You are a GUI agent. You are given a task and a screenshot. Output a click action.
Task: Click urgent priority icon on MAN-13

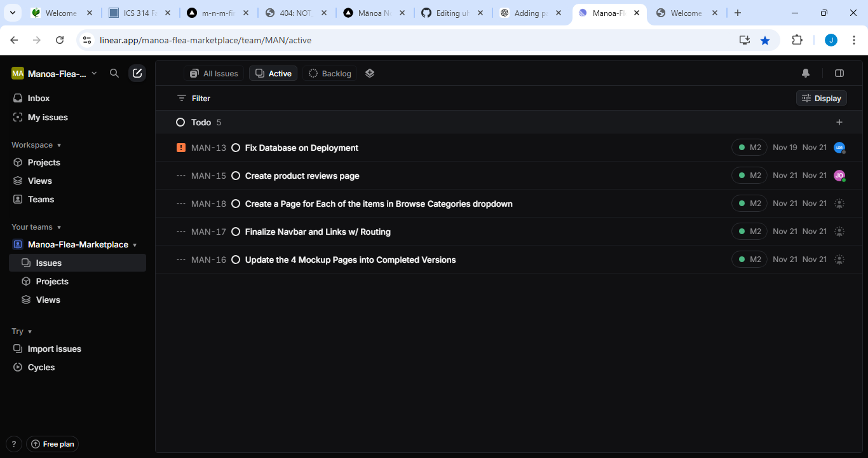(181, 148)
